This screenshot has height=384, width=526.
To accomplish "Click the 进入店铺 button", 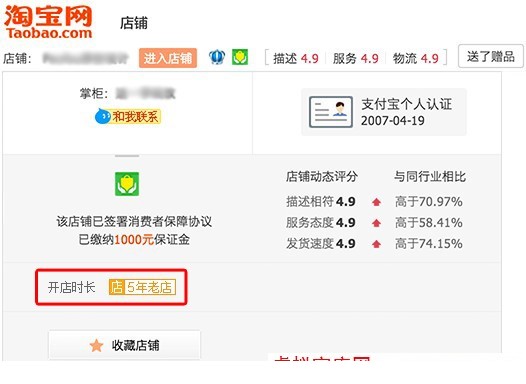I will pyautogui.click(x=168, y=58).
